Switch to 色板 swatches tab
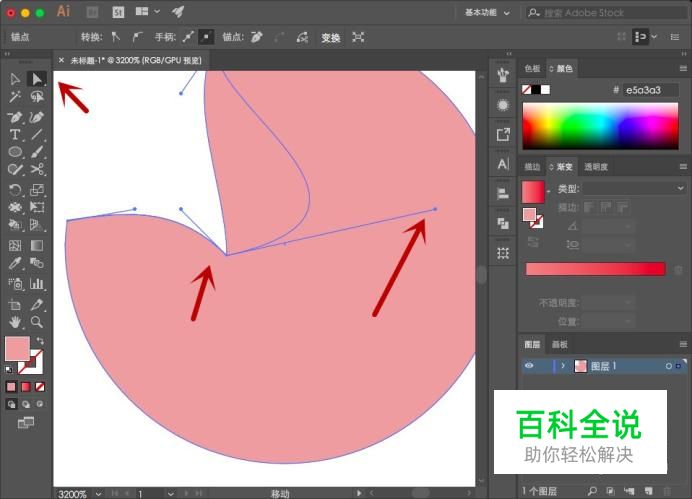This screenshot has height=499, width=692. pos(532,68)
